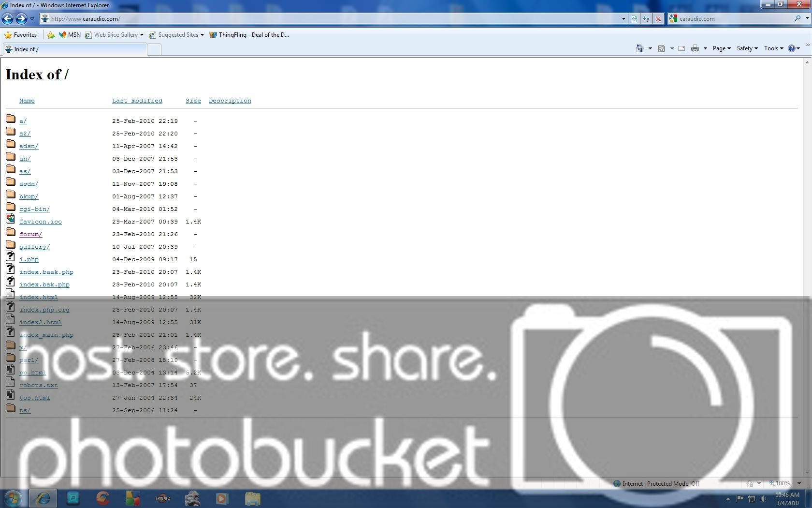This screenshot has height=508, width=812.
Task: Open the recent pages dropdown beside Forward
Action: (32, 19)
